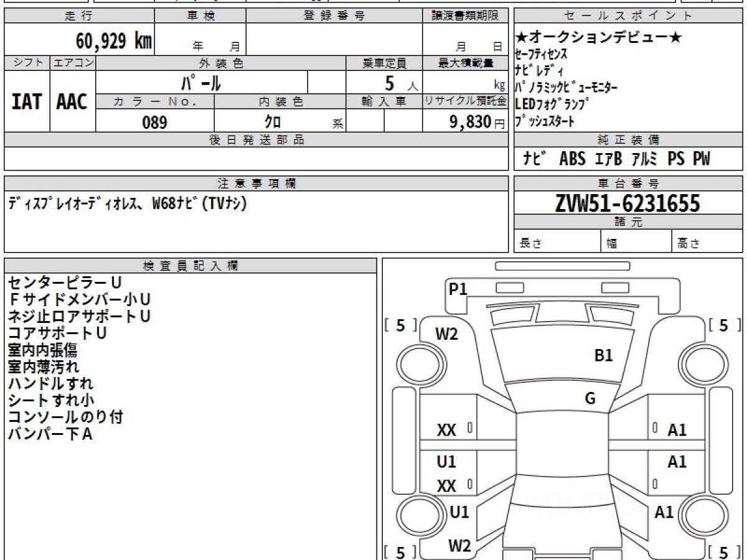The height and width of the screenshot is (560, 747).
Task: Click the color number 089
Action: (154, 123)
